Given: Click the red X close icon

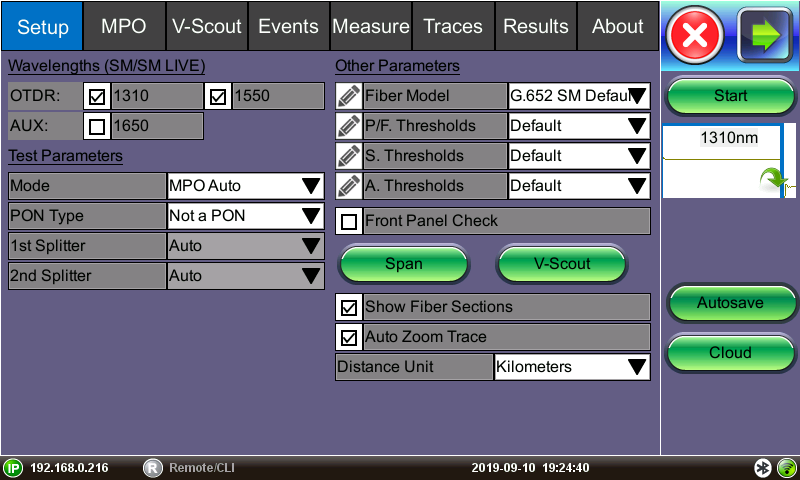Looking at the screenshot, I should coord(697,37).
